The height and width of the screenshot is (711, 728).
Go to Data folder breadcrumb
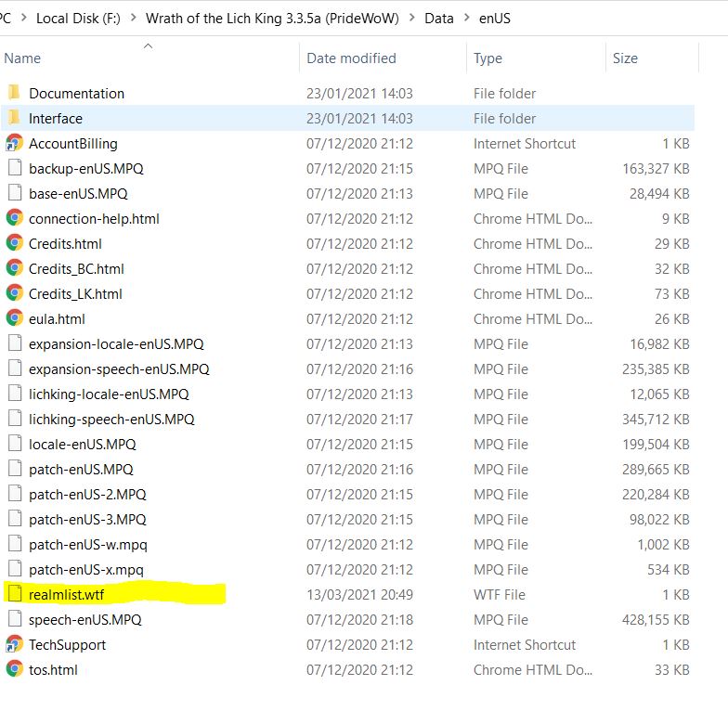(x=438, y=19)
